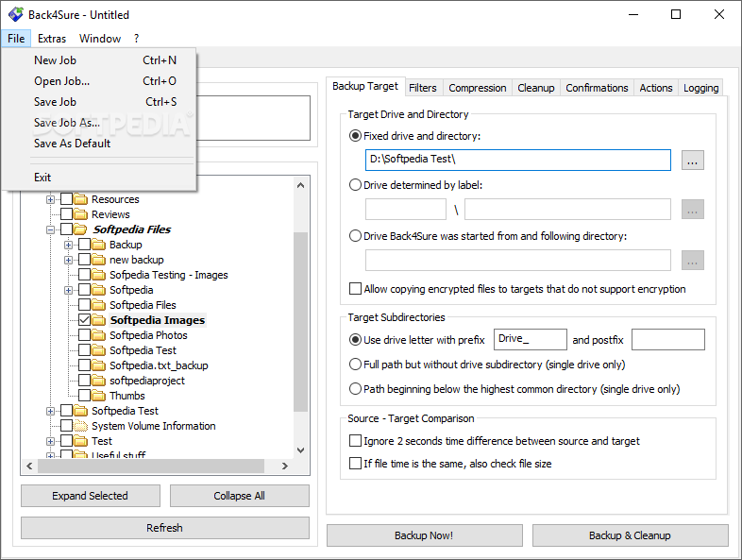Click the Thumbs folder icon

tap(99, 396)
